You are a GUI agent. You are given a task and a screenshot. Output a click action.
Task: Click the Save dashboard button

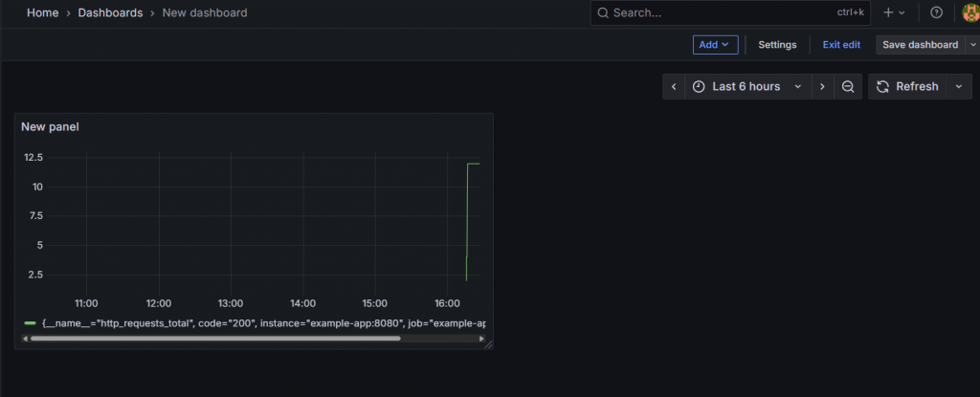coord(920,44)
